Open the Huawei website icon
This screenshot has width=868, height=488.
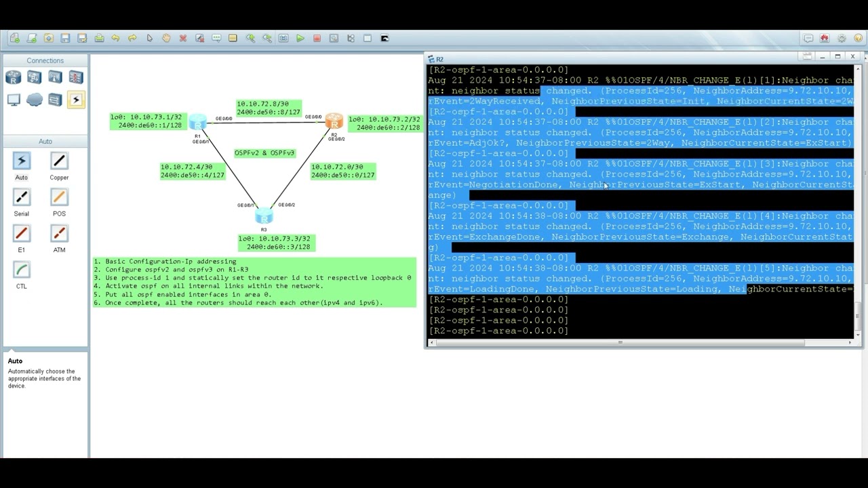point(825,39)
